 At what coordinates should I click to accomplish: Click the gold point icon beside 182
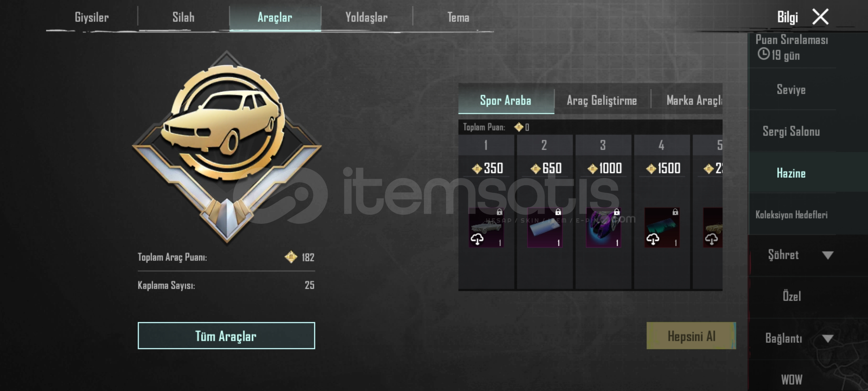(x=291, y=257)
